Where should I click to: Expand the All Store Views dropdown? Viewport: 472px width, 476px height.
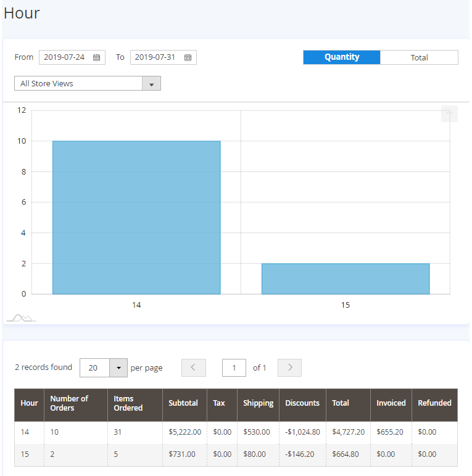click(x=151, y=83)
